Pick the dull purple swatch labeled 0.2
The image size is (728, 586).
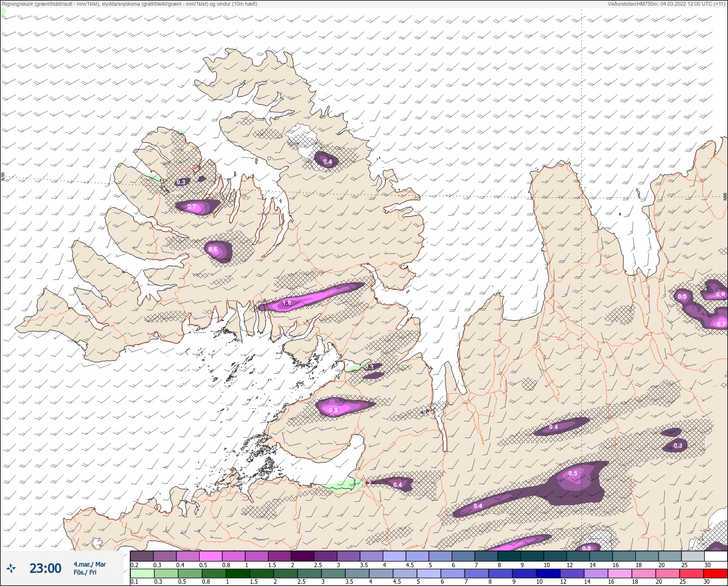(142, 556)
